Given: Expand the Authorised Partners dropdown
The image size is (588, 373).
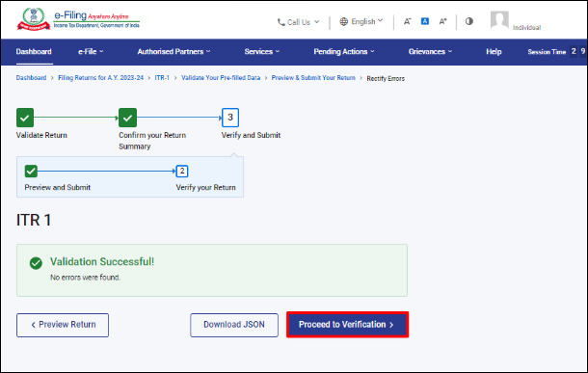Looking at the screenshot, I should 174,52.
